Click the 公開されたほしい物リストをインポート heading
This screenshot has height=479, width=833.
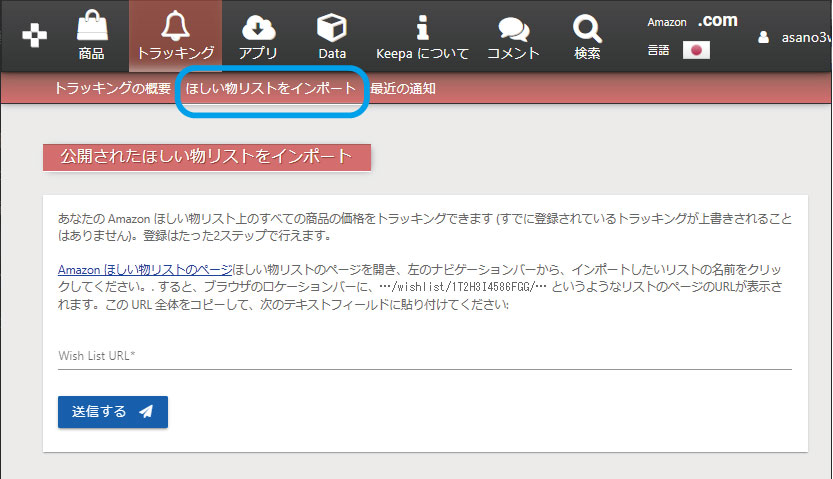207,157
